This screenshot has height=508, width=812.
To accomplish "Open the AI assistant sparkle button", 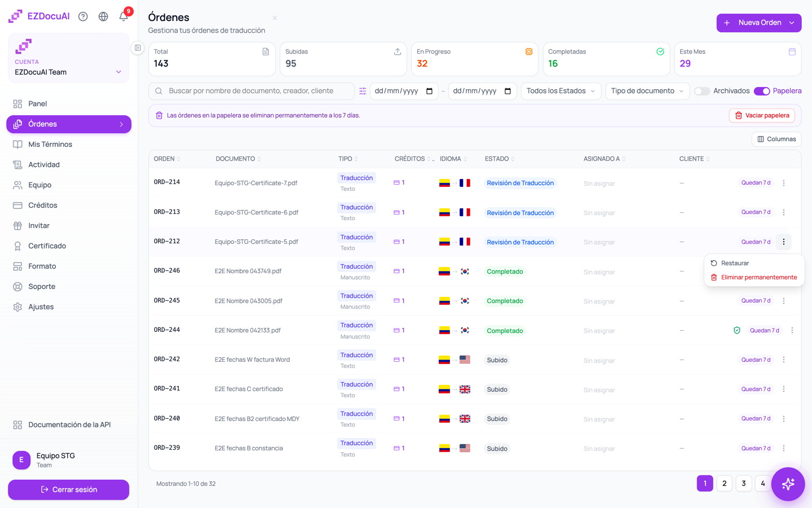I will click(x=788, y=484).
